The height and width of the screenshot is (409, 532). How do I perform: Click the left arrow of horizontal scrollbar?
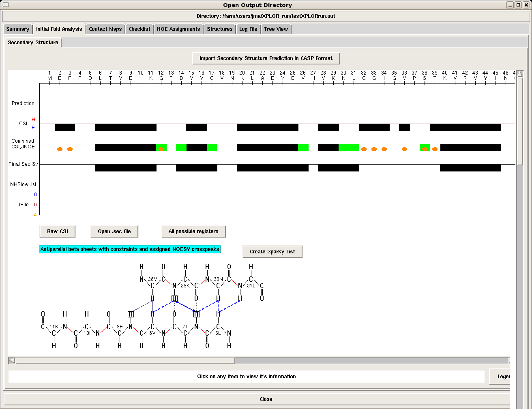click(12, 360)
